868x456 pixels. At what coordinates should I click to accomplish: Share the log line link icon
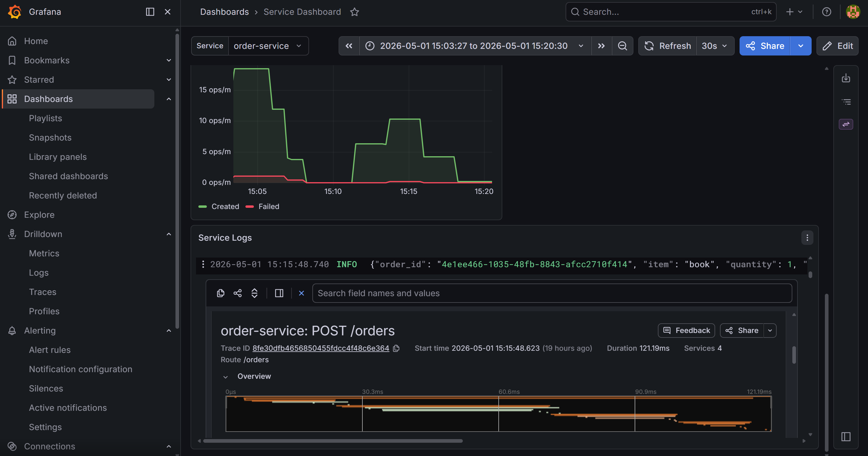tap(238, 293)
